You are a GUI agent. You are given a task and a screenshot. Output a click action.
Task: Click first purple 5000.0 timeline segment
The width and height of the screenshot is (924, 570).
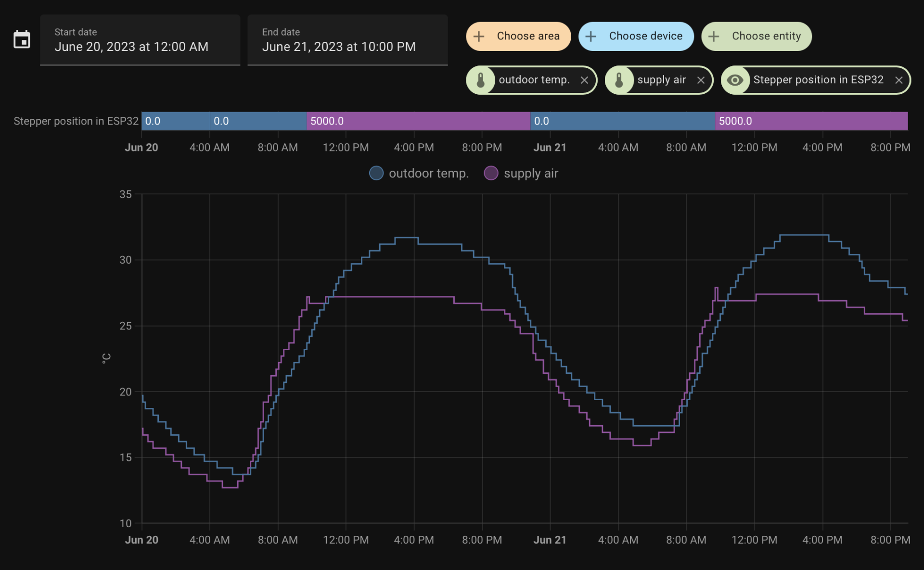[x=418, y=121]
